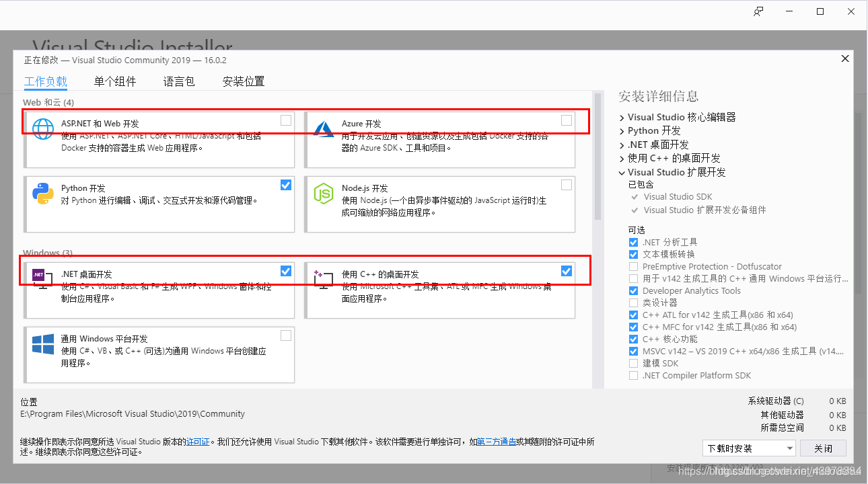The image size is (868, 484).
Task: Expand .NET 桌面开发 details section
Action: [622, 145]
